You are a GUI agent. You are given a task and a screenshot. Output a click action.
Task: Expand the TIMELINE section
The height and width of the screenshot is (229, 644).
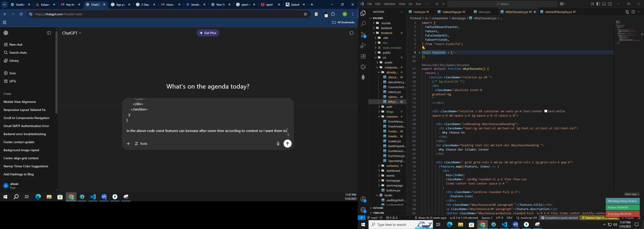(x=388, y=213)
